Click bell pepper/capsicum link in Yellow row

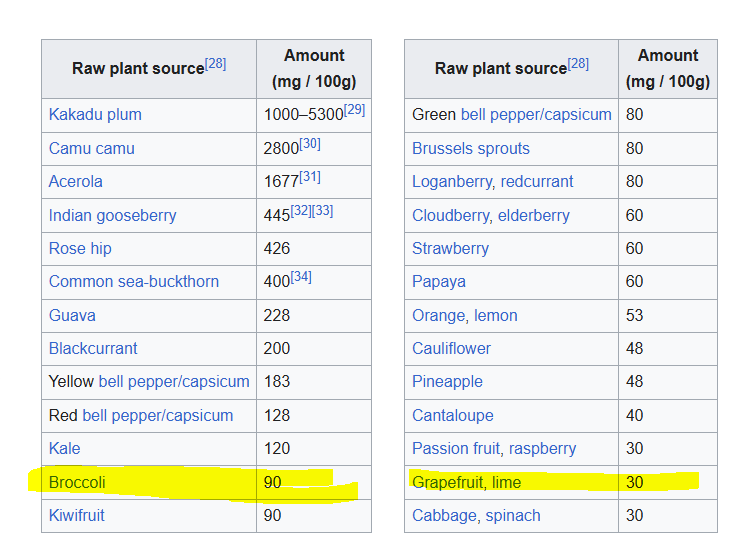pos(174,382)
